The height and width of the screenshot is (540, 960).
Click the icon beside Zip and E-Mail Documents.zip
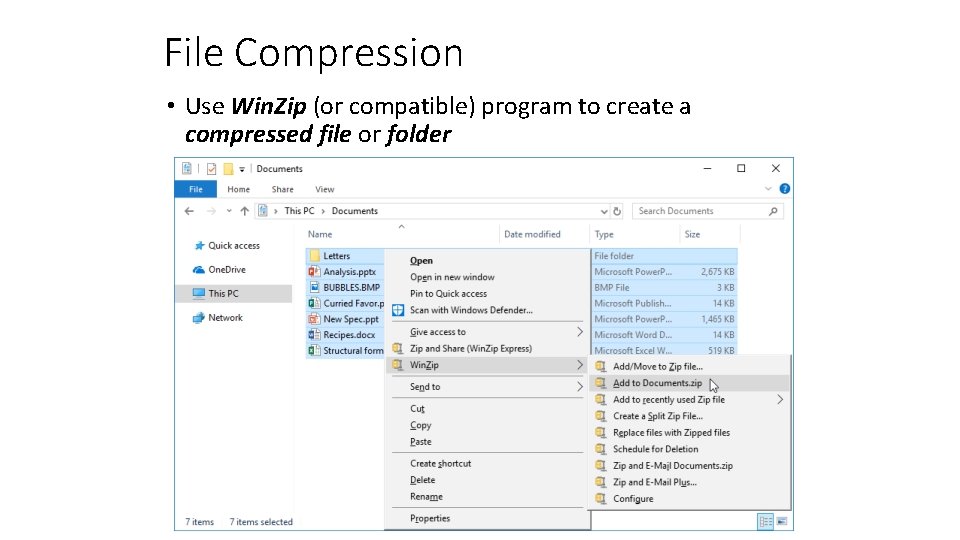601,465
